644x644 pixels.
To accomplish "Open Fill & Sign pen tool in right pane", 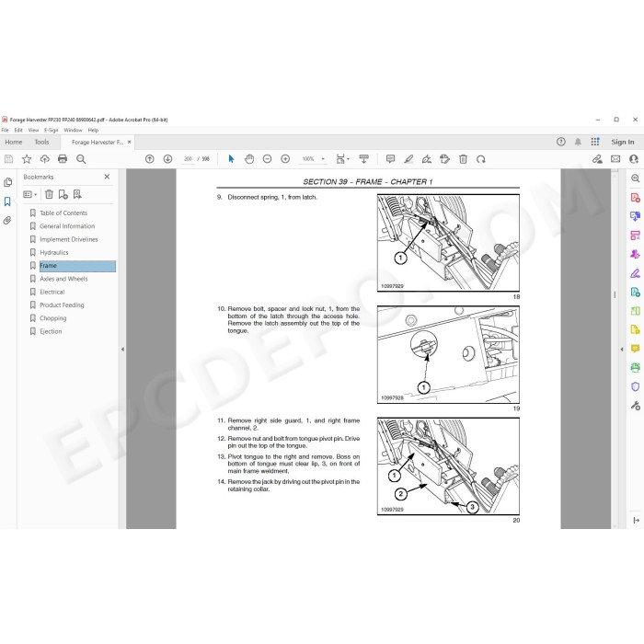I will (636, 273).
